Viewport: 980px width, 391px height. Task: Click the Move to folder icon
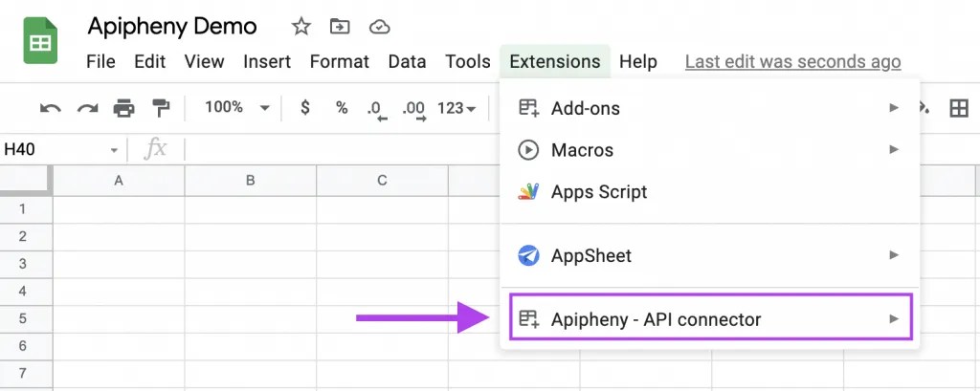(x=340, y=26)
